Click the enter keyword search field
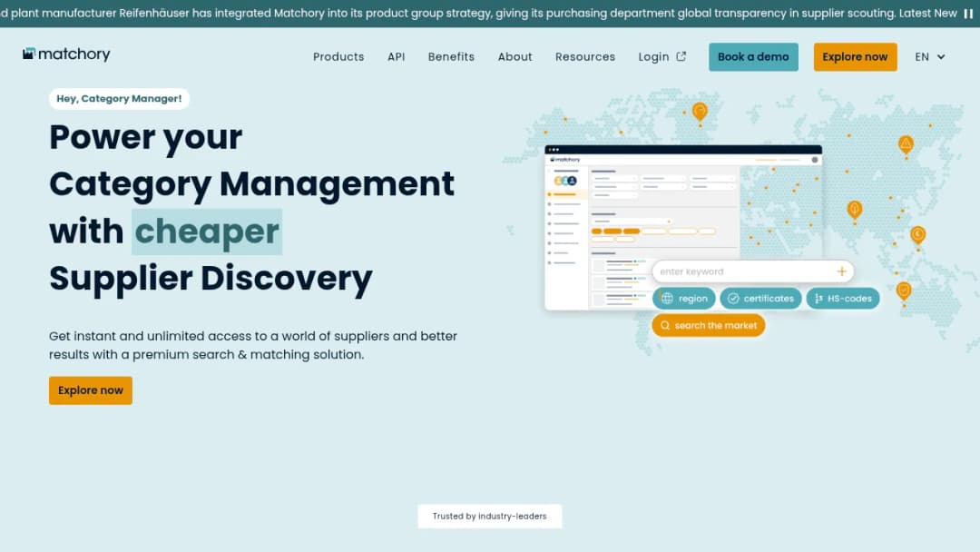Image resolution: width=980 pixels, height=552 pixels. click(752, 271)
